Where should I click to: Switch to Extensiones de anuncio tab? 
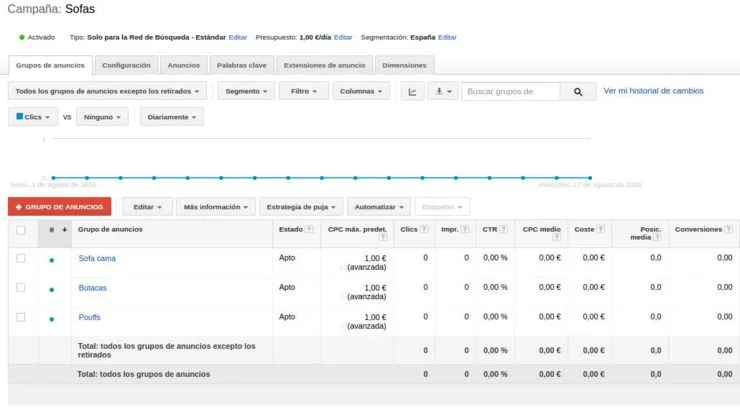click(x=324, y=65)
